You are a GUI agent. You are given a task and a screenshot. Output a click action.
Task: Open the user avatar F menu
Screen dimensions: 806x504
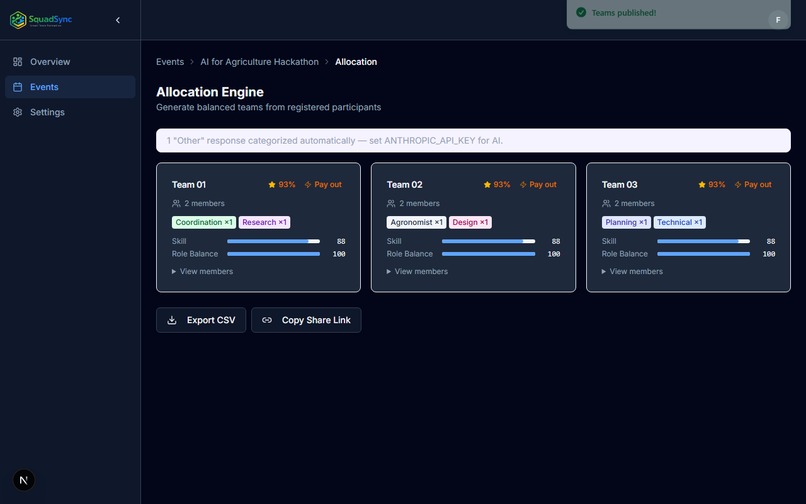[x=778, y=20]
